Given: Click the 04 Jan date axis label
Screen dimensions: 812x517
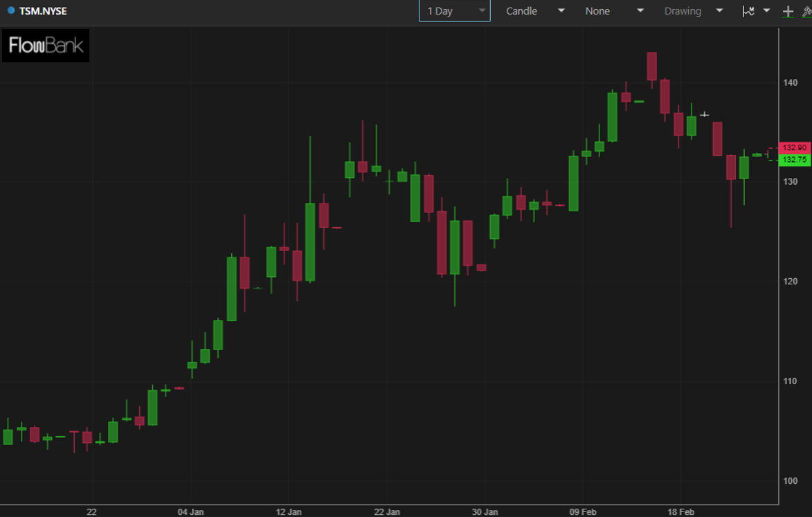Looking at the screenshot, I should (x=190, y=512).
